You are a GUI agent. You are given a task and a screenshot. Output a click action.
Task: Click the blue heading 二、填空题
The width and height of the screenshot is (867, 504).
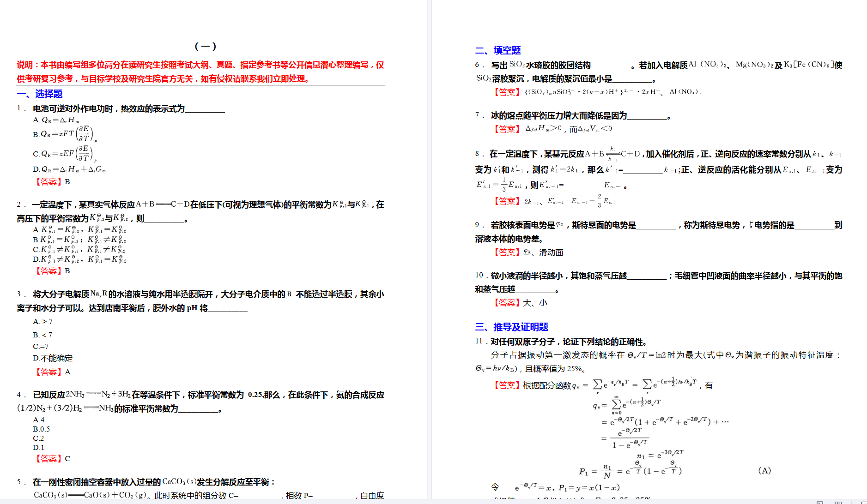[498, 50]
